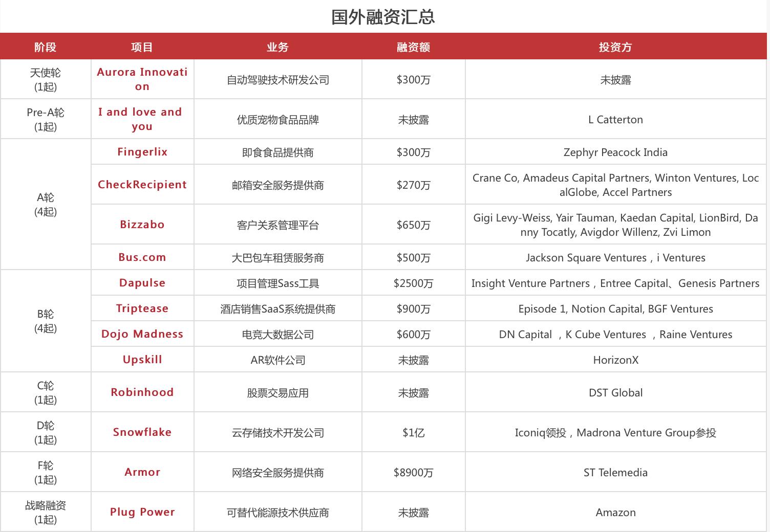Click the DST Global investor cell

point(616,393)
